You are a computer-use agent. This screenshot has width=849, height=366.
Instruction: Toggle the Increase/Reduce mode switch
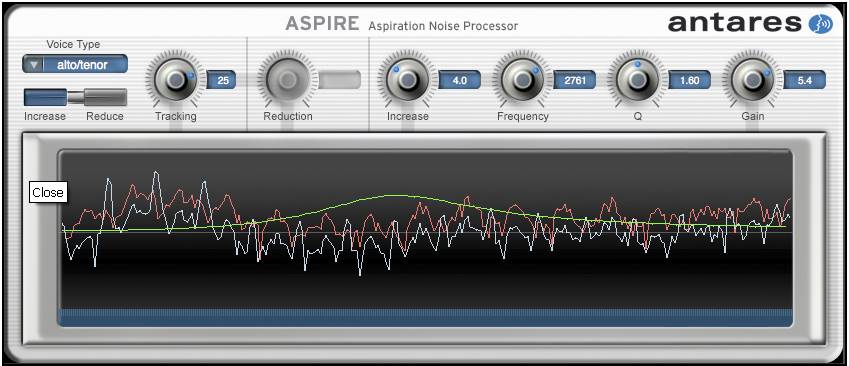pos(75,97)
